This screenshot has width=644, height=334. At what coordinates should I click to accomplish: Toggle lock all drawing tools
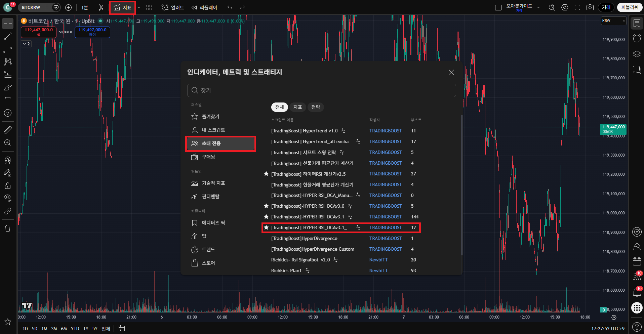(x=8, y=186)
